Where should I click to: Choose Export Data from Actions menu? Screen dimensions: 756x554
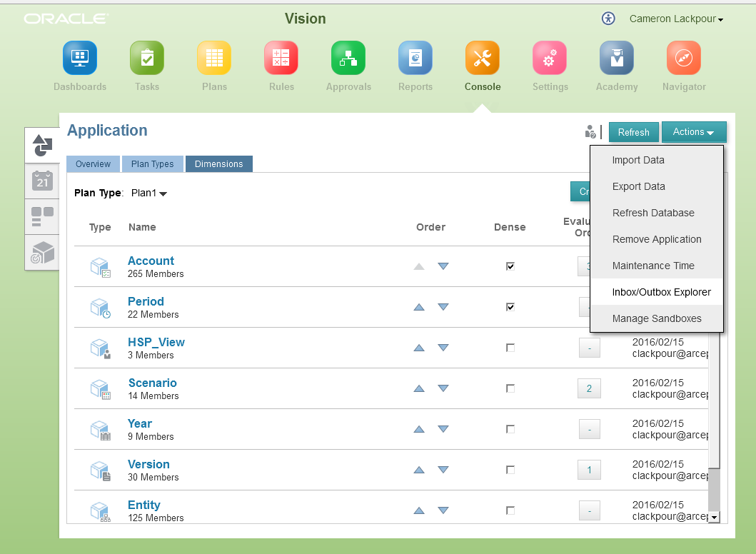tap(657, 186)
